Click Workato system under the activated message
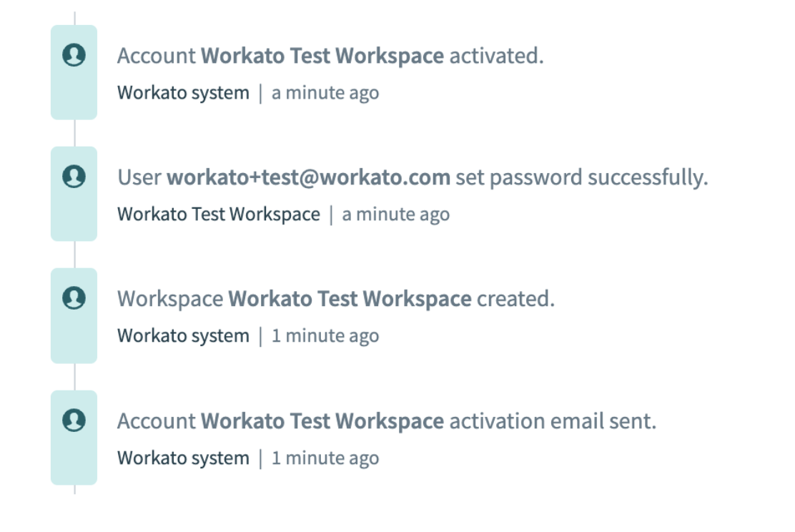Image resolution: width=795 pixels, height=532 pixels. (183, 92)
